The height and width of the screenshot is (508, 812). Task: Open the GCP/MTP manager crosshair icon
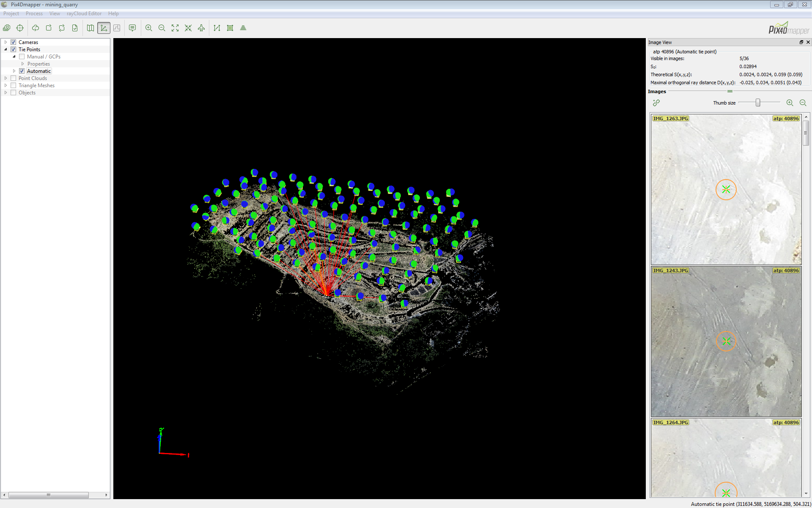[x=20, y=28]
